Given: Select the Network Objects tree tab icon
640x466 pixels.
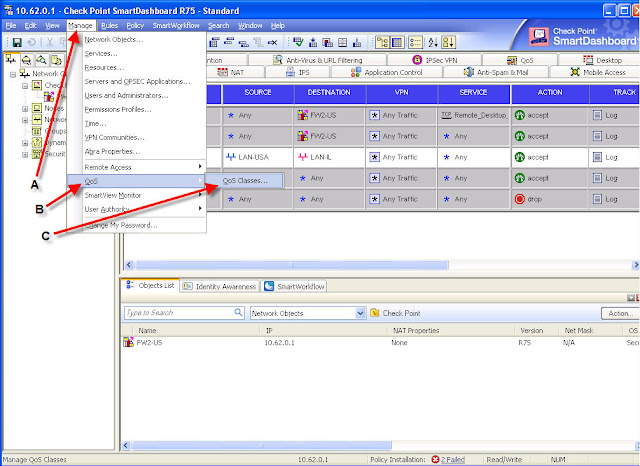Looking at the screenshot, I should click(11, 60).
